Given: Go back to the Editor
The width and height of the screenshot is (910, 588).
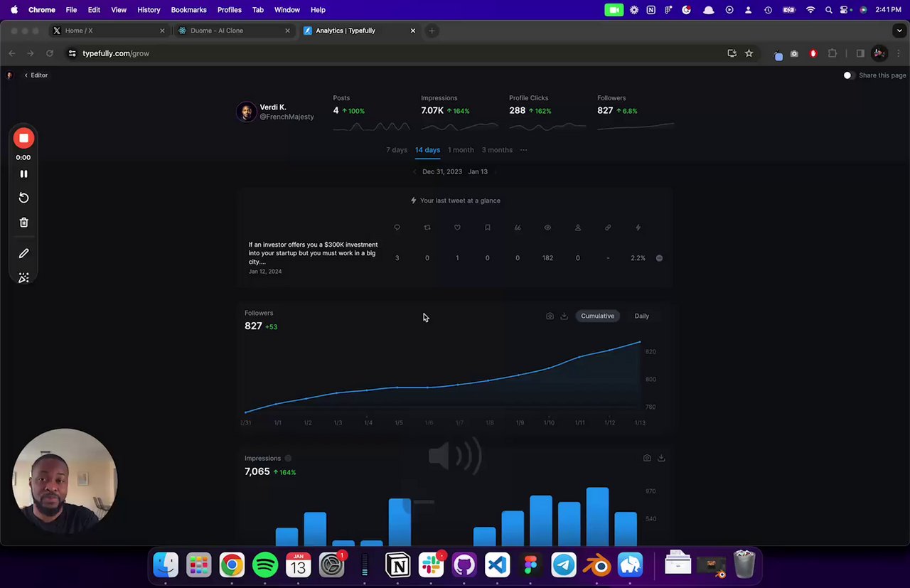Looking at the screenshot, I should tap(36, 75).
